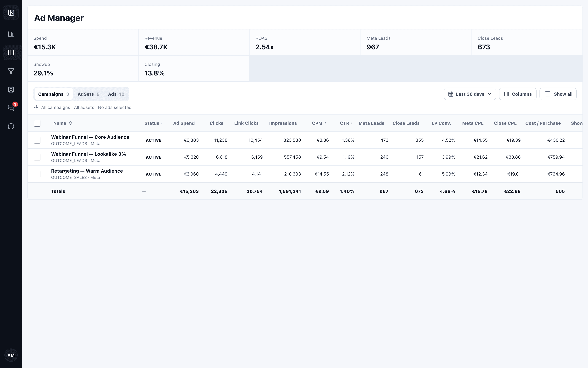588x368 pixels.
Task: Click the ROAS 2.54x summary card
Action: click(x=305, y=42)
